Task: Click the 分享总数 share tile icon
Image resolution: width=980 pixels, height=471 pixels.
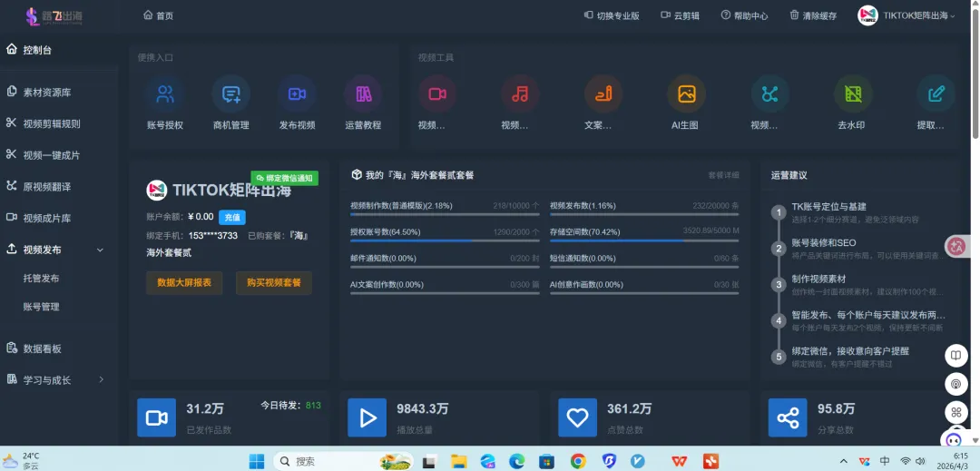Action: pyautogui.click(x=788, y=417)
